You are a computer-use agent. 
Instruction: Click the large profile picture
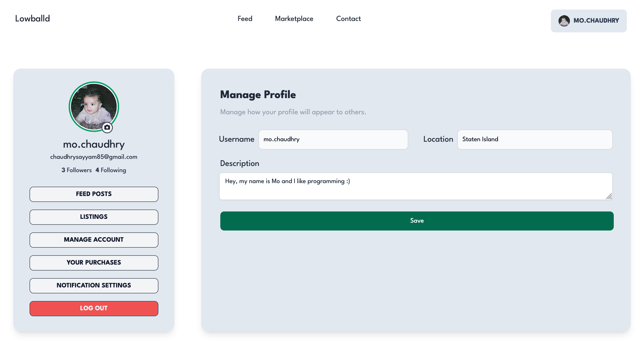94,105
